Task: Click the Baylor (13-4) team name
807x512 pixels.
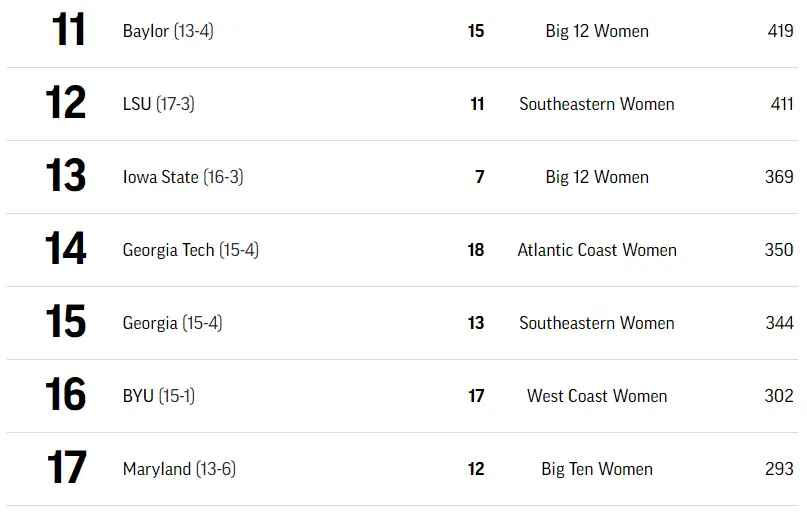Action: pyautogui.click(x=167, y=31)
